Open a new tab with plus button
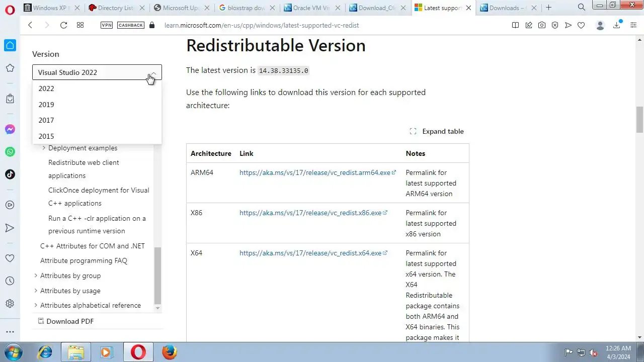Image resolution: width=644 pixels, height=362 pixels. pyautogui.click(x=548, y=8)
